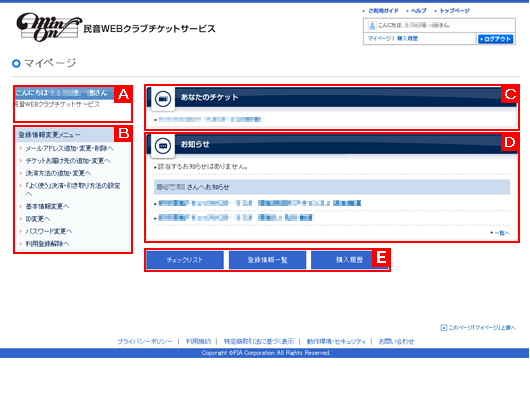Open the 一覧へ link in お知らせ

click(502, 233)
